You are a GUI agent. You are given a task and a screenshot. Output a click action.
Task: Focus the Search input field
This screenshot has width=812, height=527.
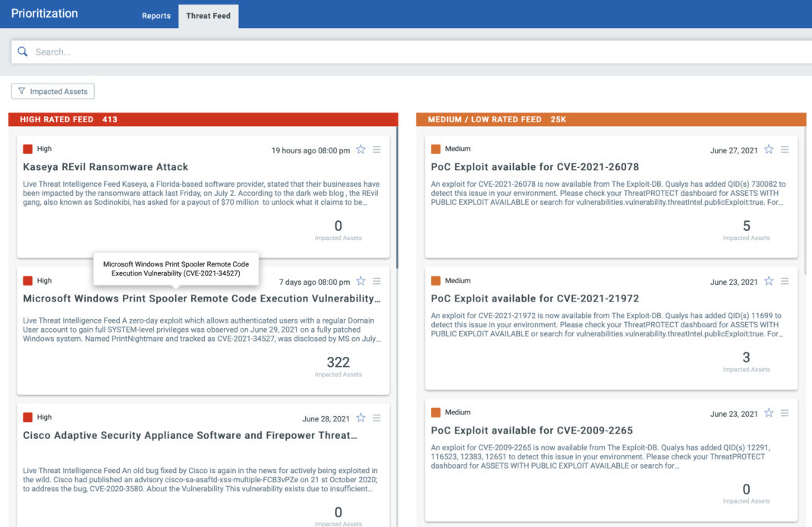[412, 52]
